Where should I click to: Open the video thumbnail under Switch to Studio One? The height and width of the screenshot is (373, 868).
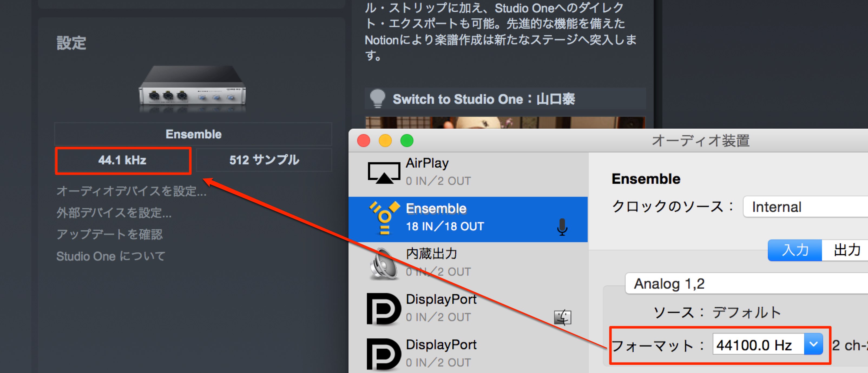coord(505,122)
